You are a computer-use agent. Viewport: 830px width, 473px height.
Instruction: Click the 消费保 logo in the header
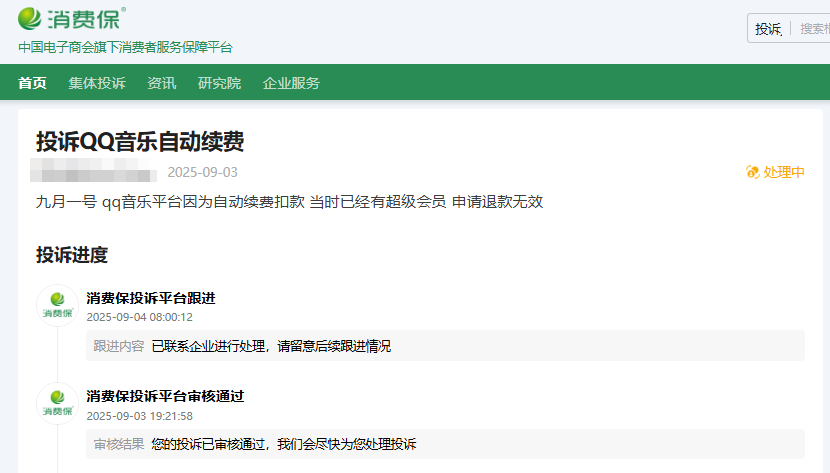click(72, 18)
